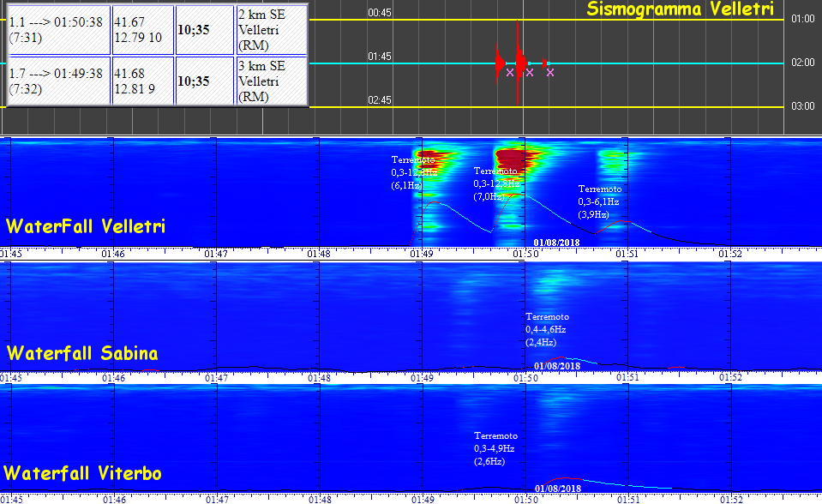Click '01/08/2018' date on Velletri waterfall
This screenshot has height=504, width=822.
557,243
